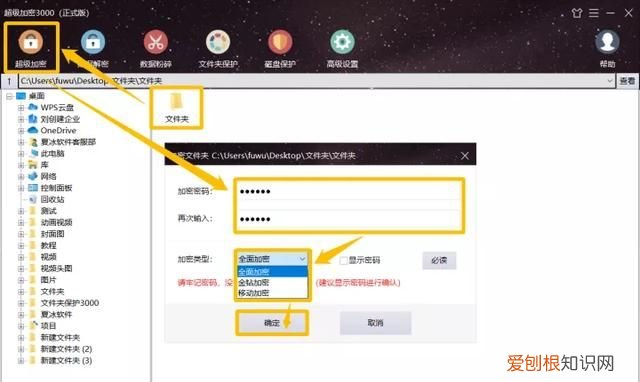Select 测试 folder in the tree
Screen dimensions: 640x382
click(48, 211)
